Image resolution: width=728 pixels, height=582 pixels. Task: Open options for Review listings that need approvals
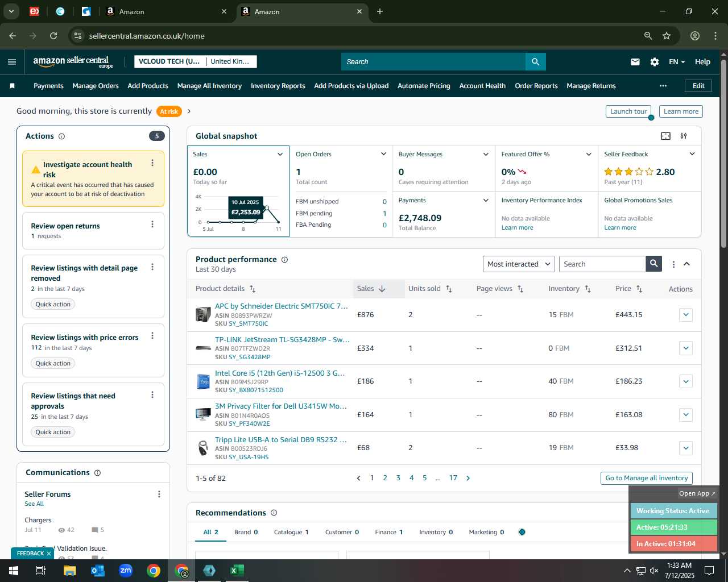click(x=152, y=394)
